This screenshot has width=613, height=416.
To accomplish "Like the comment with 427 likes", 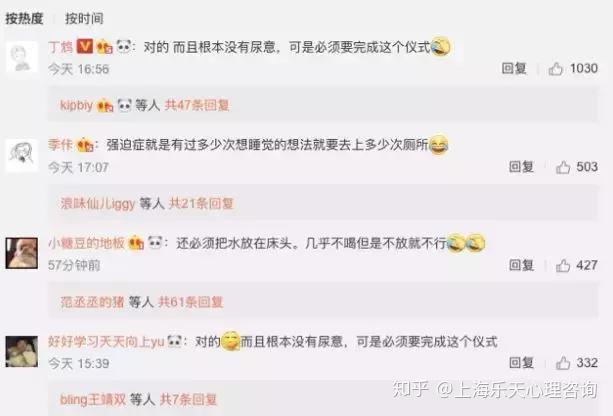I will tap(563, 266).
